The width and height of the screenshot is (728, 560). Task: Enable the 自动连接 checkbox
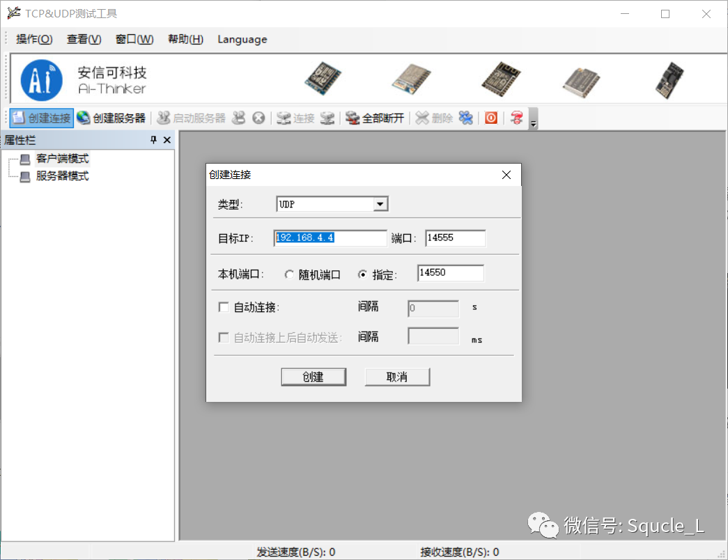(x=224, y=307)
